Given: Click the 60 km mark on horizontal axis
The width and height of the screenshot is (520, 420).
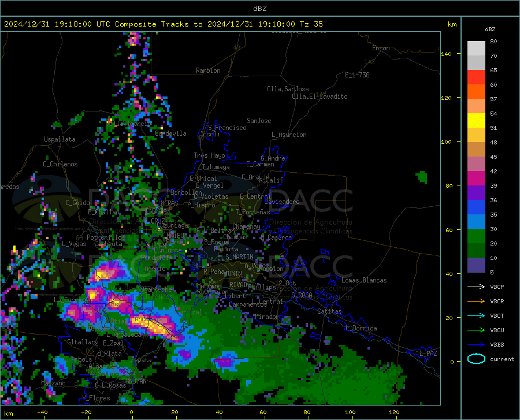Looking at the screenshot, I should [x=263, y=412].
